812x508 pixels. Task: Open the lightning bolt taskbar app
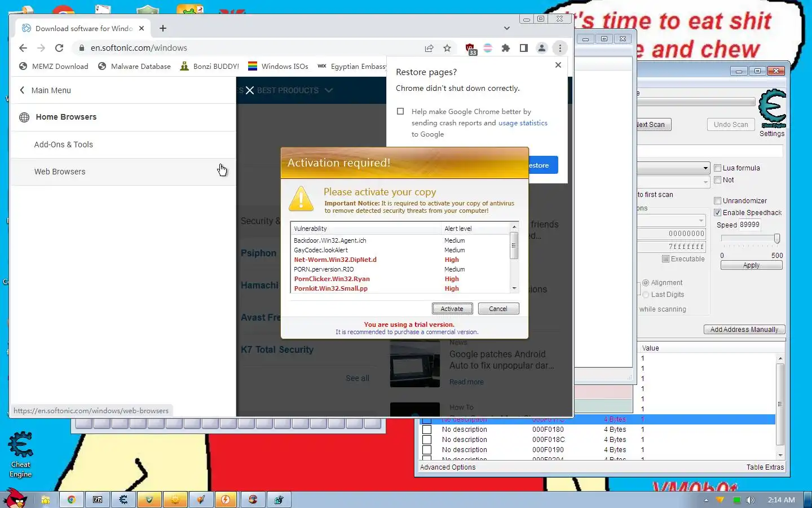click(x=226, y=500)
